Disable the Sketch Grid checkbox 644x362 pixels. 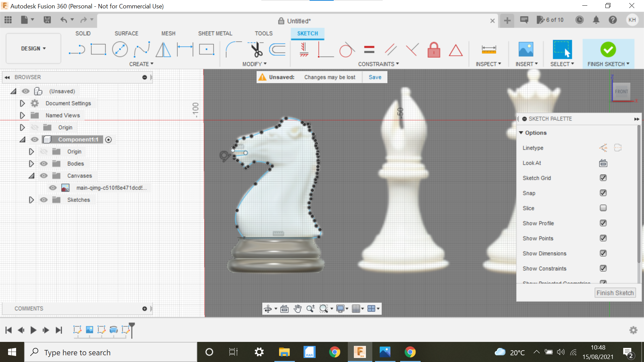(x=603, y=178)
